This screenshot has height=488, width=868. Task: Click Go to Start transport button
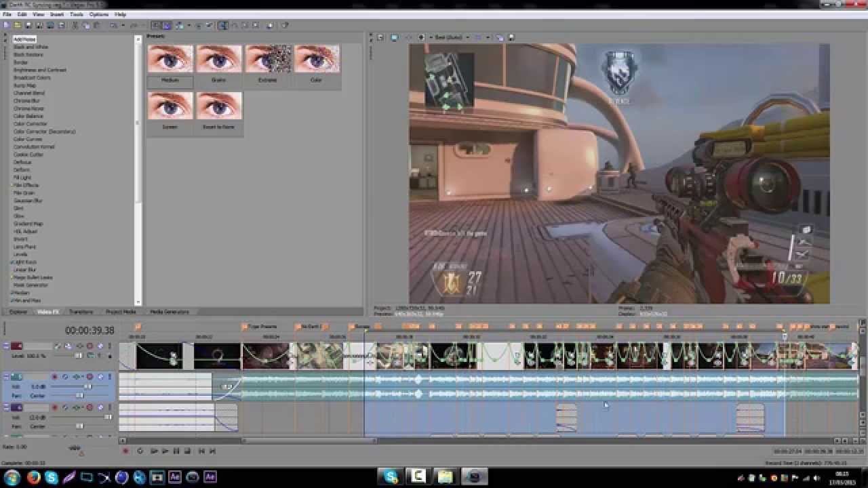point(201,451)
